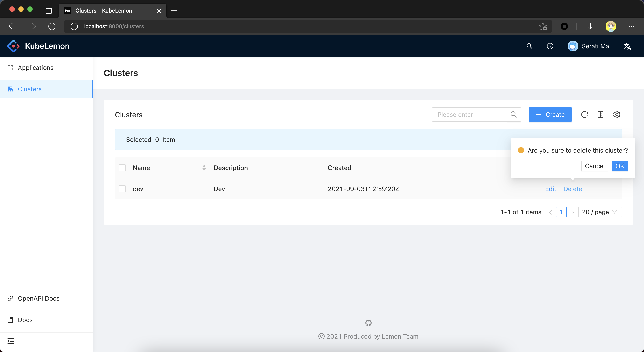Collapse the sidebar menu icon
Image resolution: width=644 pixels, height=352 pixels.
11,341
